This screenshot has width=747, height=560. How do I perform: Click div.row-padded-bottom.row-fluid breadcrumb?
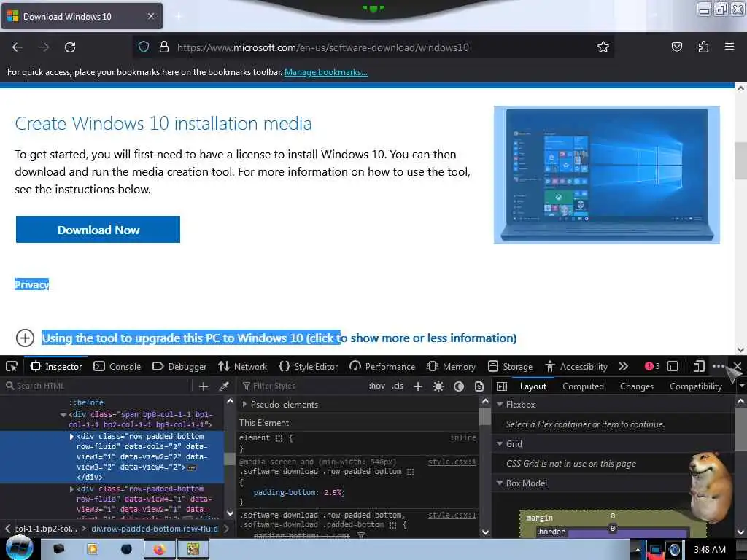tap(155, 529)
